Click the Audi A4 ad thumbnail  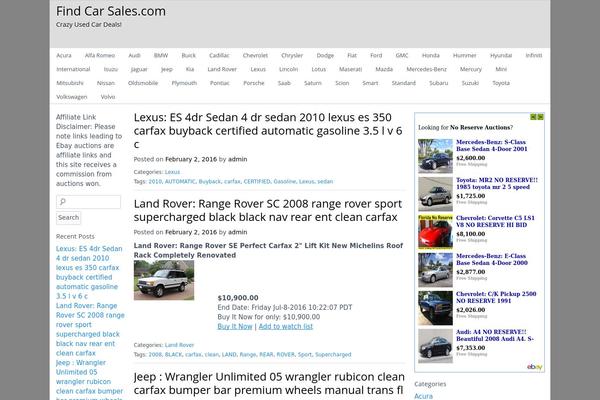pos(435,346)
